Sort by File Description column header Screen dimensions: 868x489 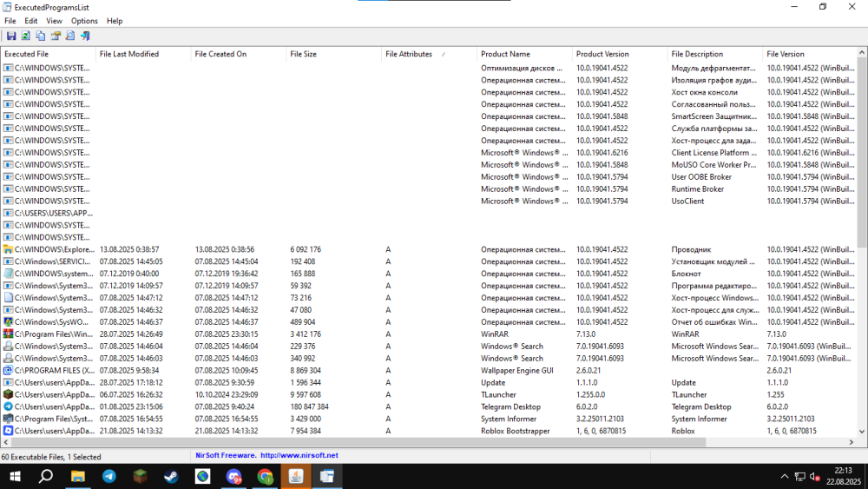(714, 54)
